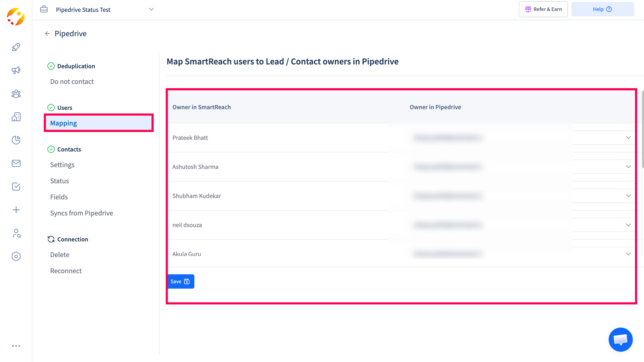The image size is (644, 362).
Task: Open the pie chart reports icon
Action: pyautogui.click(x=16, y=140)
